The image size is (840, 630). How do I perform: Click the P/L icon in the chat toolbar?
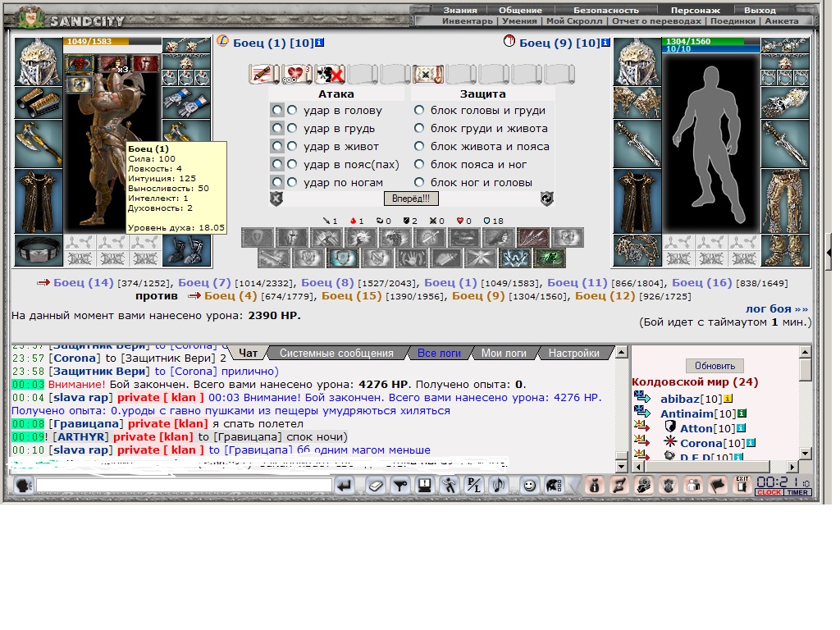[x=473, y=486]
